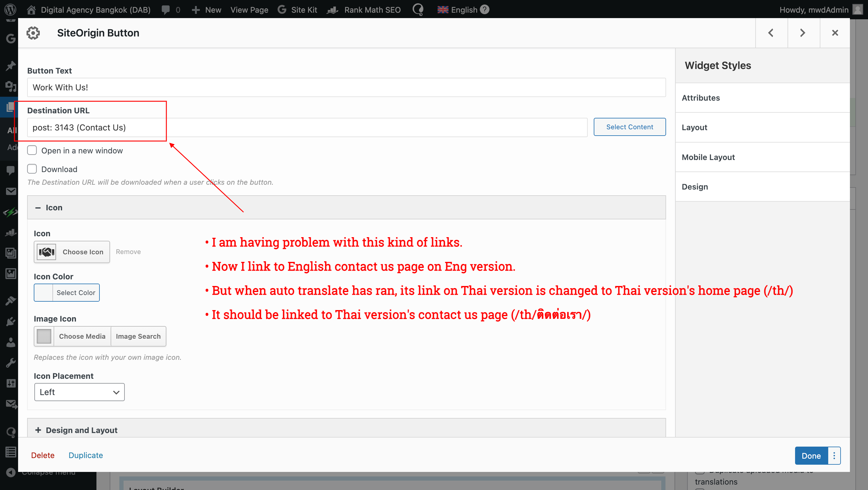Viewport: 868px width, 490px height.
Task: Click the Image Search button
Action: [138, 336]
